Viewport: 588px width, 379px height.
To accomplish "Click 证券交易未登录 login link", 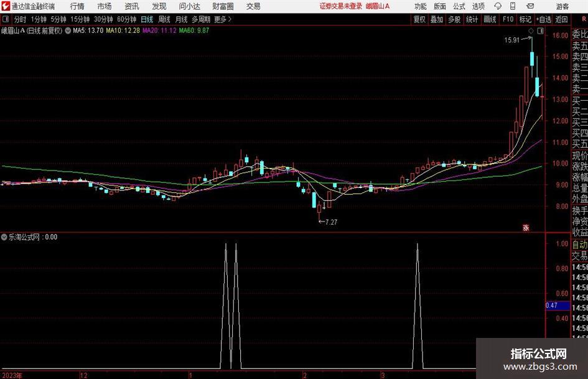I will tap(341, 6).
